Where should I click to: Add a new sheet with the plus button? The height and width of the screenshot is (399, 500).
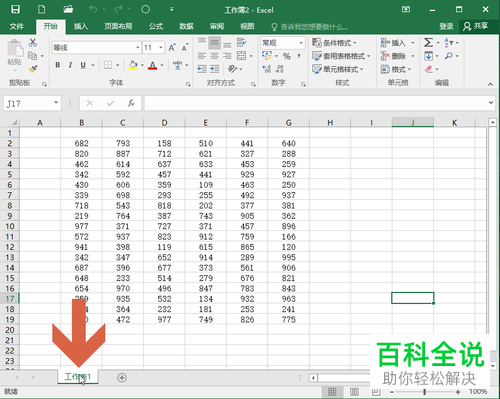pyautogui.click(x=122, y=378)
